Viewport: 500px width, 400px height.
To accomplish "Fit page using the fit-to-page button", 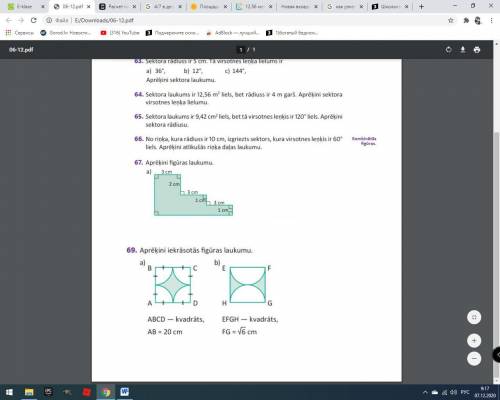I will click(474, 317).
